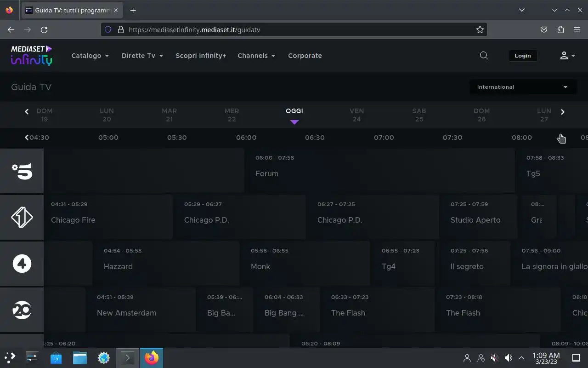
Task: Expand the Catalogo menu
Action: coord(90,56)
